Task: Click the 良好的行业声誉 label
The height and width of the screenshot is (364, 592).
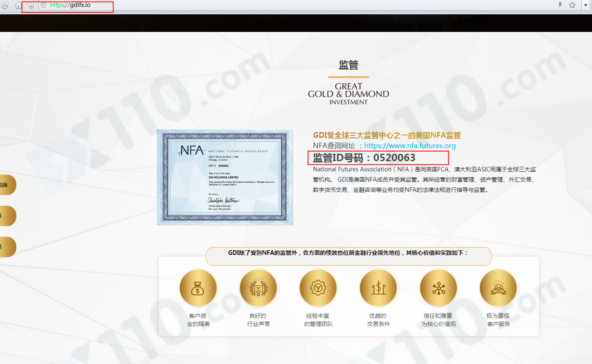Action: (x=258, y=320)
